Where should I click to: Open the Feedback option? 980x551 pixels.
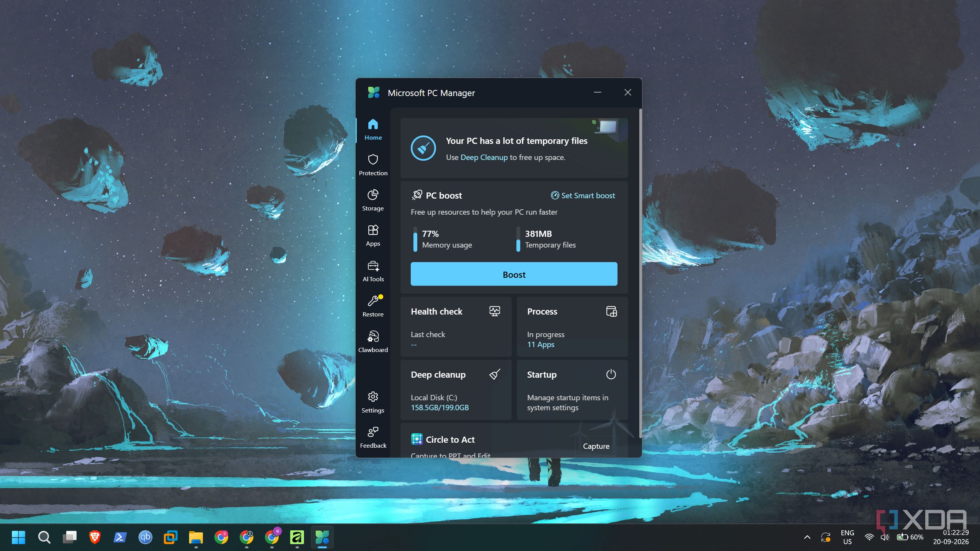pyautogui.click(x=373, y=437)
